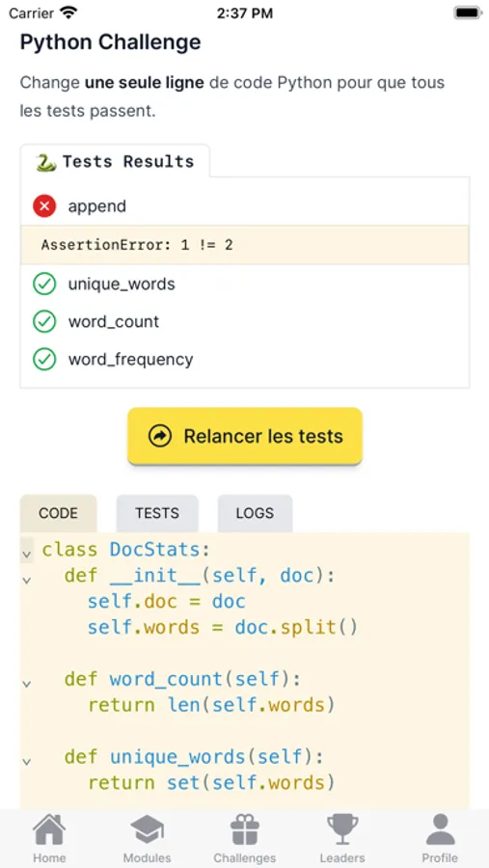
Task: Select the word_frequency test row
Action: (x=245, y=360)
